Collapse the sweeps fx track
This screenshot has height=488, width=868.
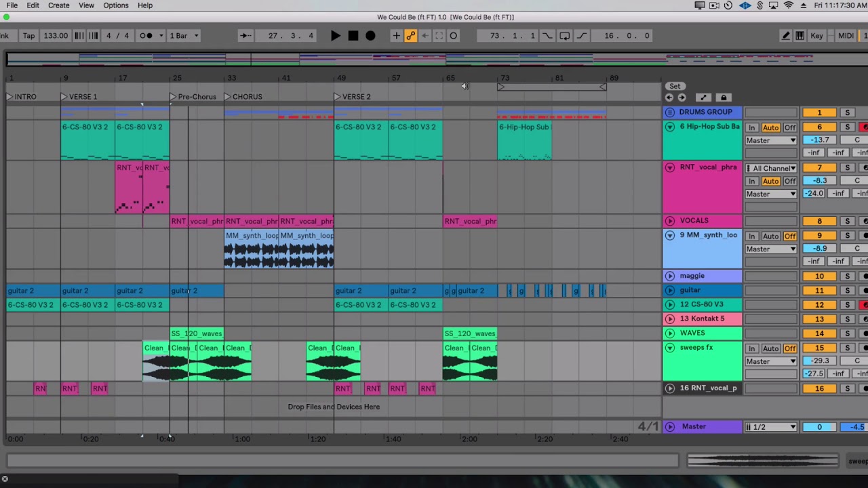[x=670, y=348]
